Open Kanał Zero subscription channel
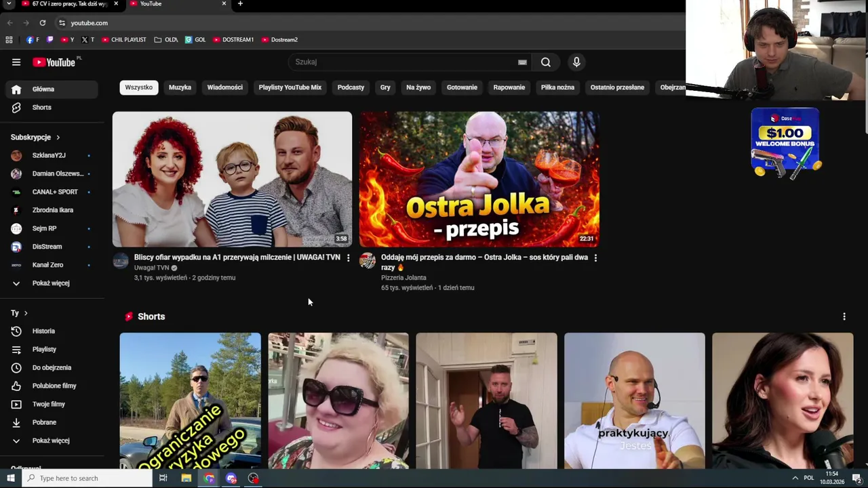Image resolution: width=868 pixels, height=488 pixels. click(52, 266)
